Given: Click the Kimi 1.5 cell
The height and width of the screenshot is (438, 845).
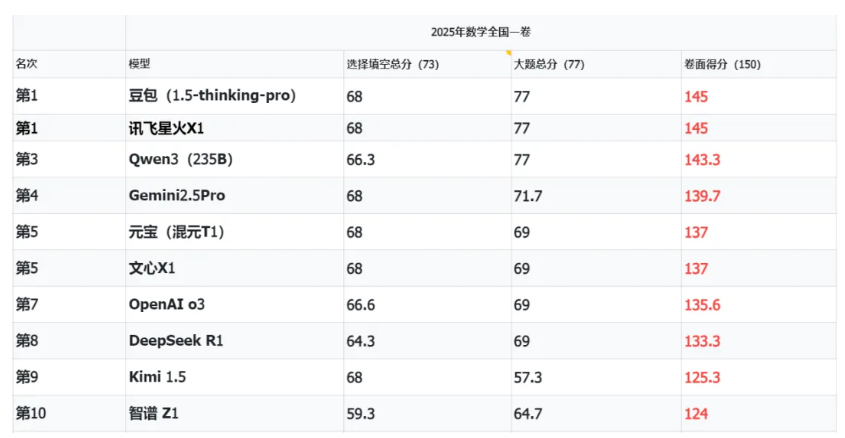Looking at the screenshot, I should click(234, 377).
